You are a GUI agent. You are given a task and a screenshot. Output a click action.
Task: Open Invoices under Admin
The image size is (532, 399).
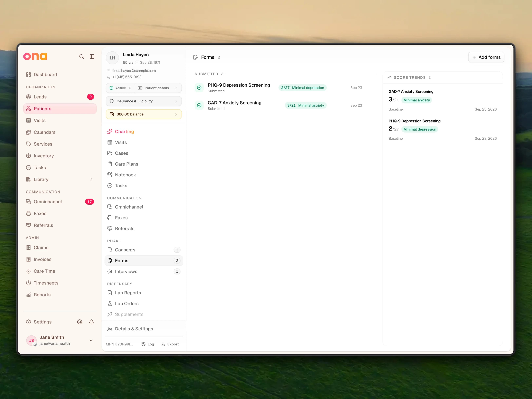(x=60, y=259)
